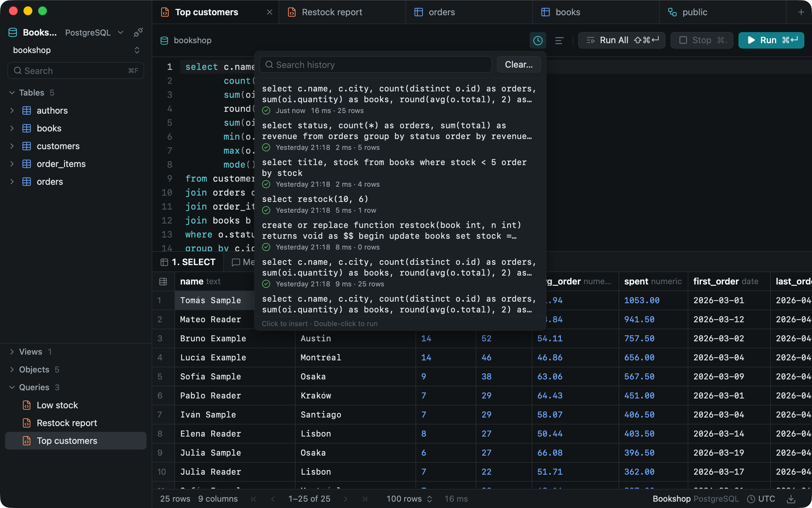The image size is (812, 508).
Task: Go to the first page of results
Action: coord(254,499)
